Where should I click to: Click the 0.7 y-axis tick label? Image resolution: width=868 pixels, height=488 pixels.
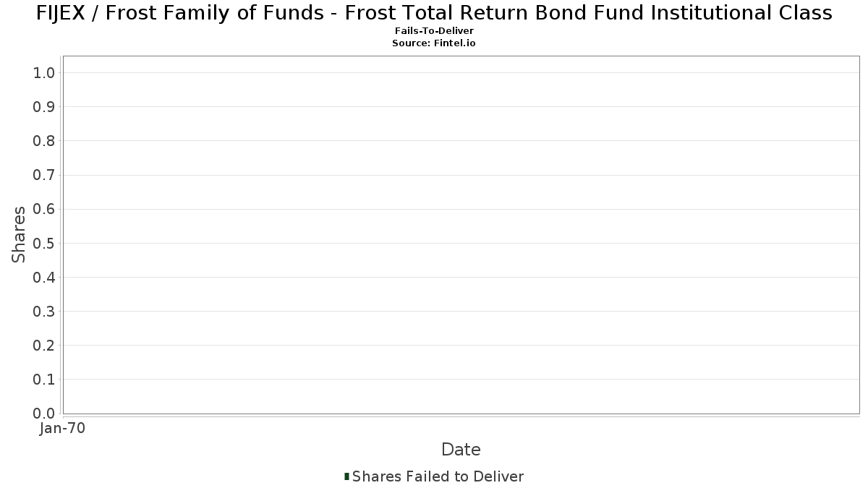pyautogui.click(x=44, y=175)
